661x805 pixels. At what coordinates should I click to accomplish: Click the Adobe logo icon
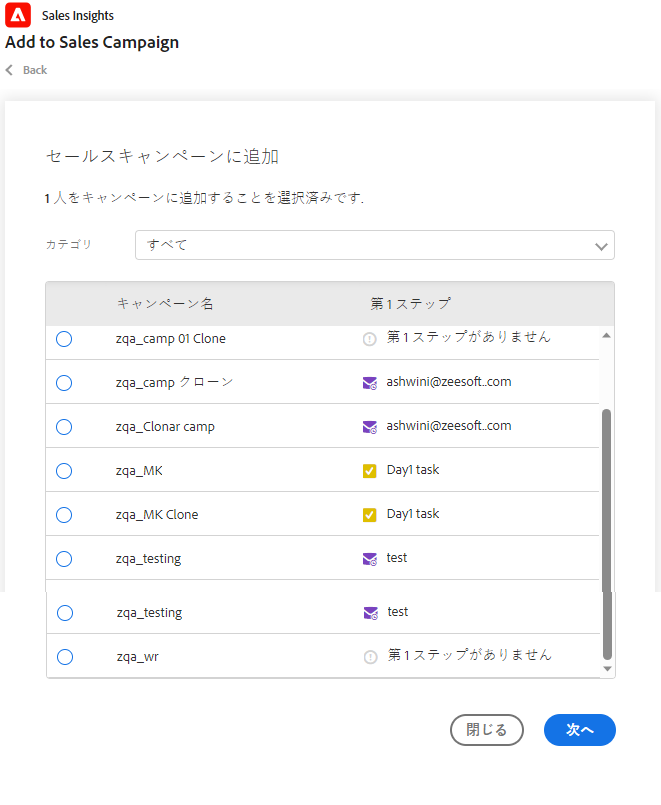pos(18,15)
